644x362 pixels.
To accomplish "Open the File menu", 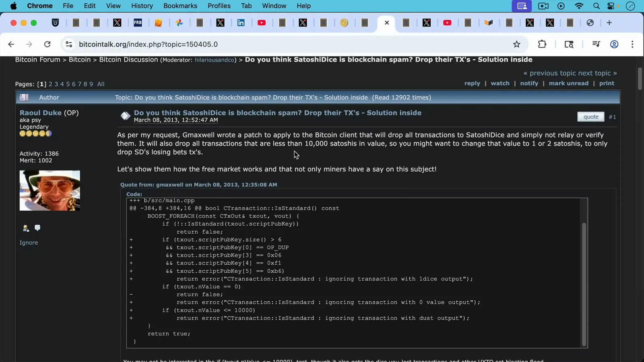I will (68, 6).
